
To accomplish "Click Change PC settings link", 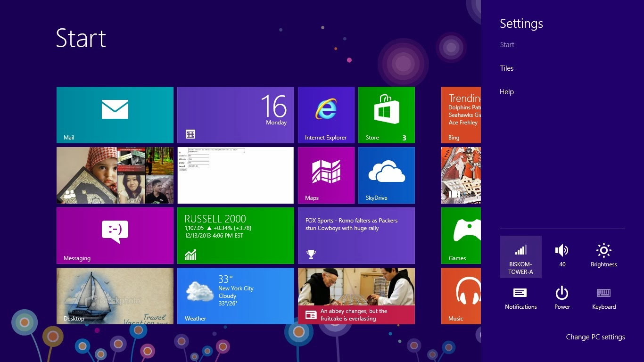I will coord(595,337).
